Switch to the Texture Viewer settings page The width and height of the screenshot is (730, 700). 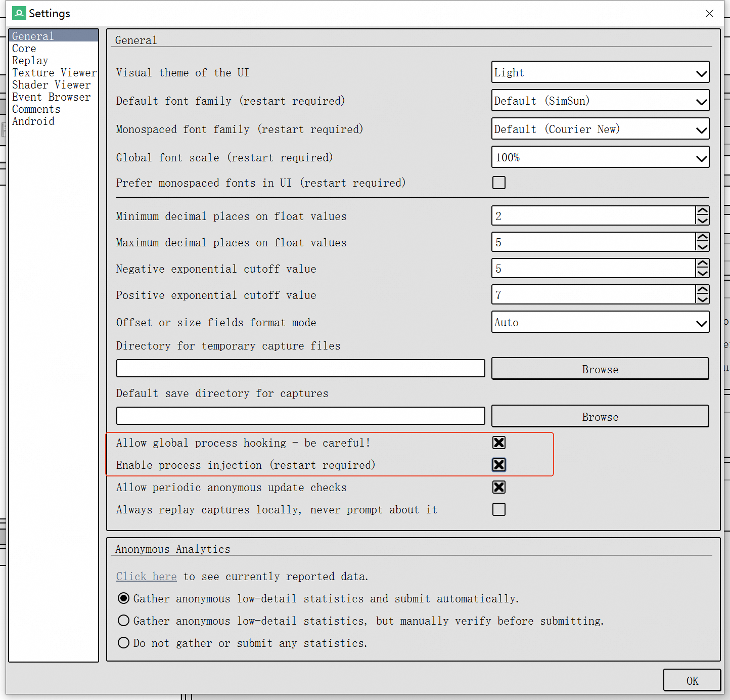click(54, 72)
